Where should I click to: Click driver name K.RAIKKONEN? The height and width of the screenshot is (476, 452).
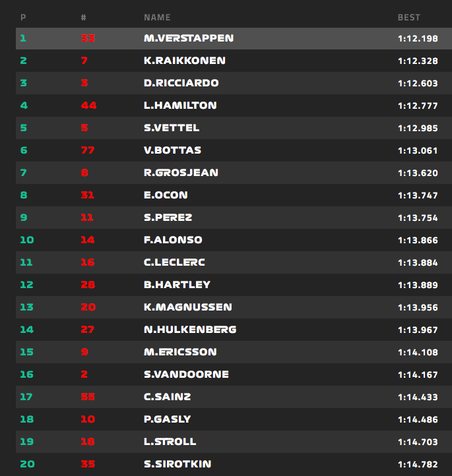(x=184, y=61)
